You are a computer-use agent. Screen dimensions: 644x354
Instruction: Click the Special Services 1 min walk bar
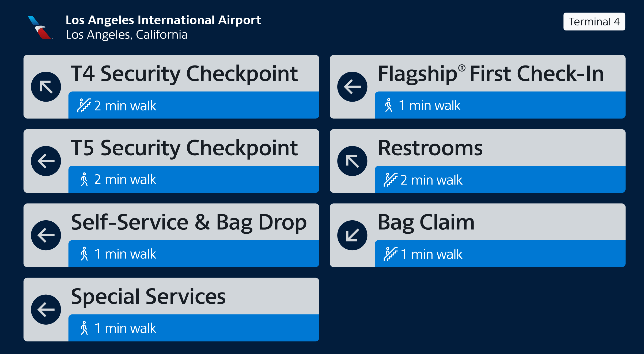point(194,328)
